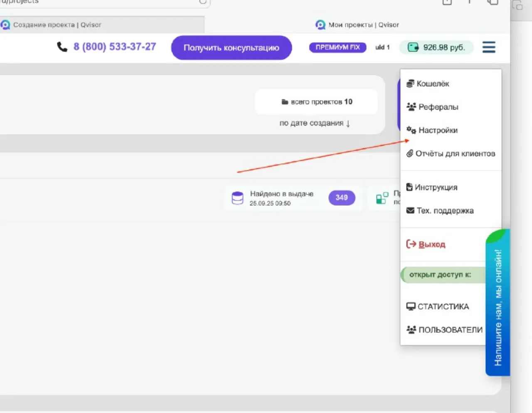Image resolution: width=532 pixels, height=413 pixels.
Task: Click the database icon near Найдено в выдаче
Action: pyautogui.click(x=237, y=198)
